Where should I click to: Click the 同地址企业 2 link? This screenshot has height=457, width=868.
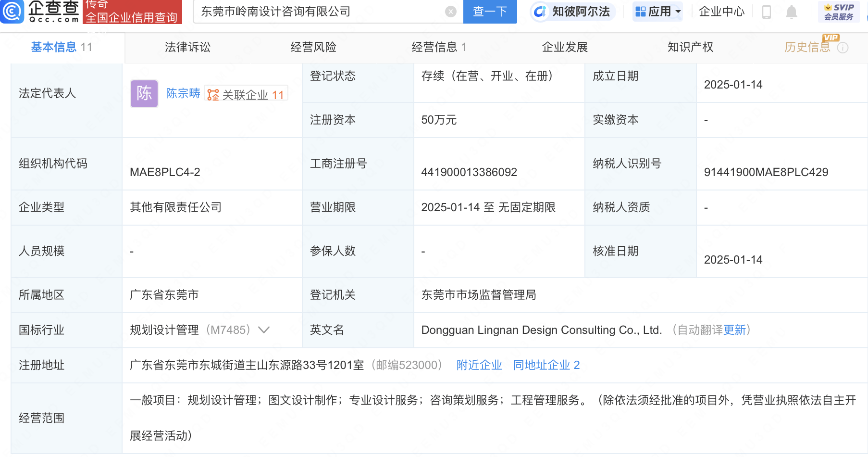(x=546, y=365)
